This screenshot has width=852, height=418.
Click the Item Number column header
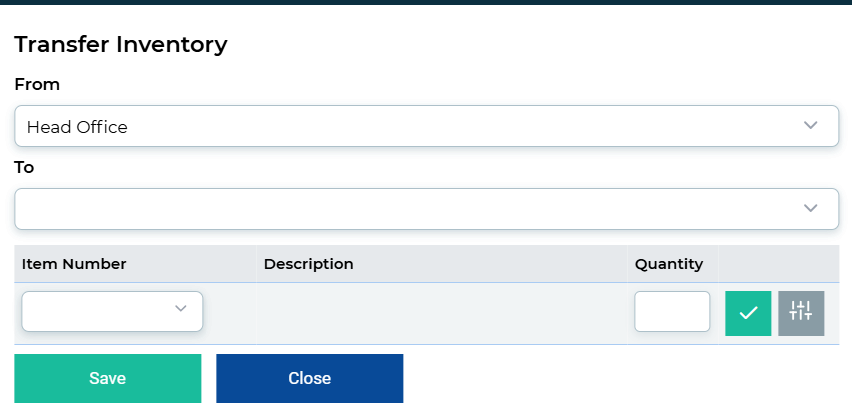pos(74,264)
